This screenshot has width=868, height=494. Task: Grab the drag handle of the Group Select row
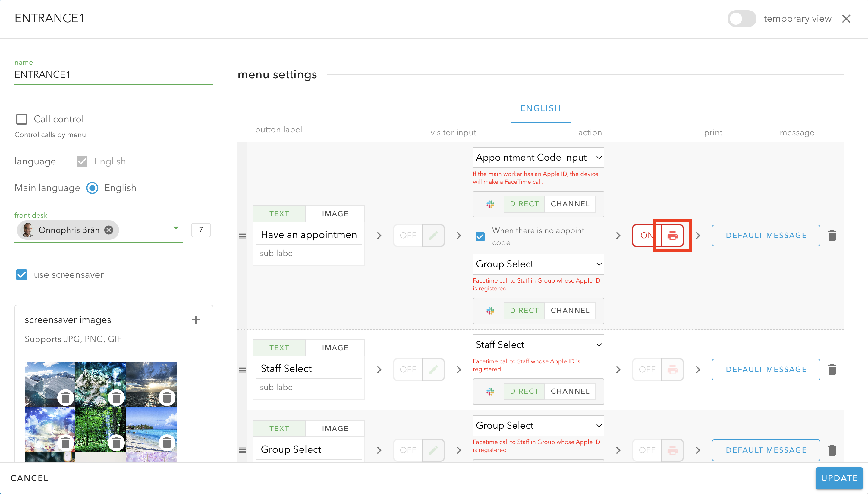click(x=242, y=450)
